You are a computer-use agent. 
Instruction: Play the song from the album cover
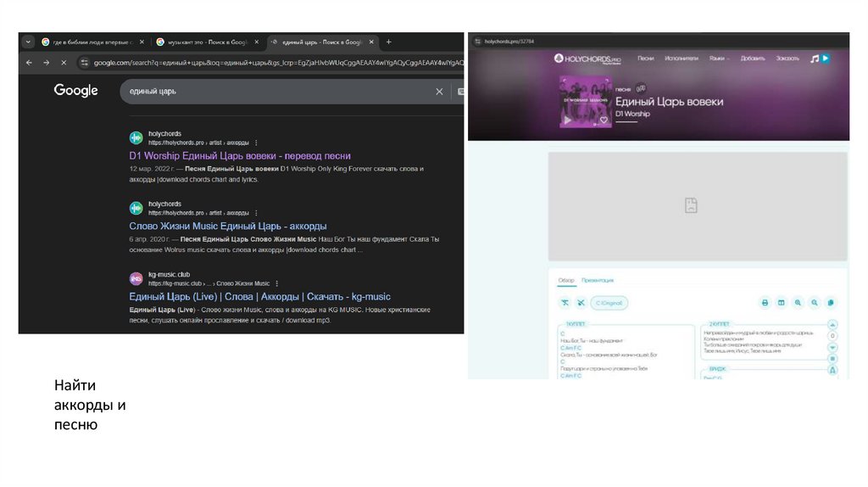coord(567,120)
